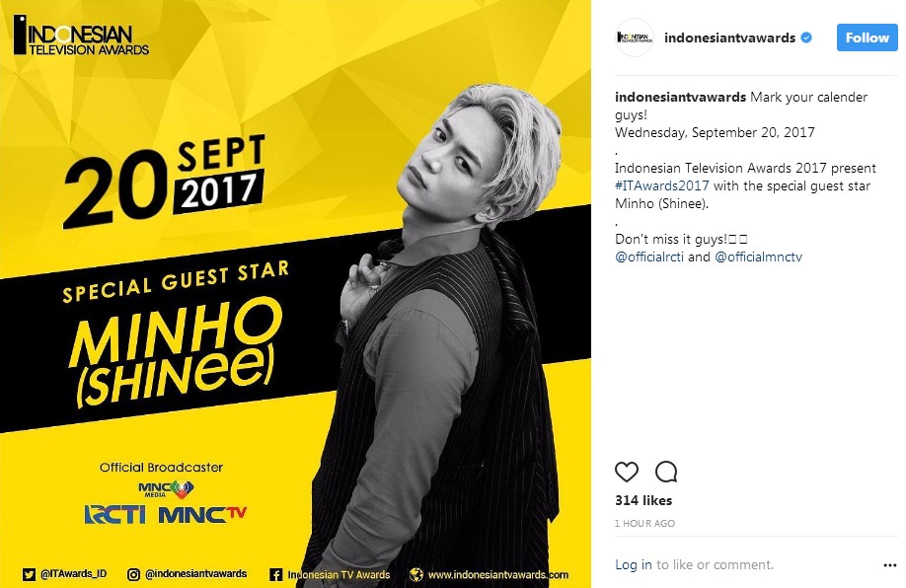Click the indonesiantvawards profile avatar
The image size is (906, 588).
tap(635, 37)
